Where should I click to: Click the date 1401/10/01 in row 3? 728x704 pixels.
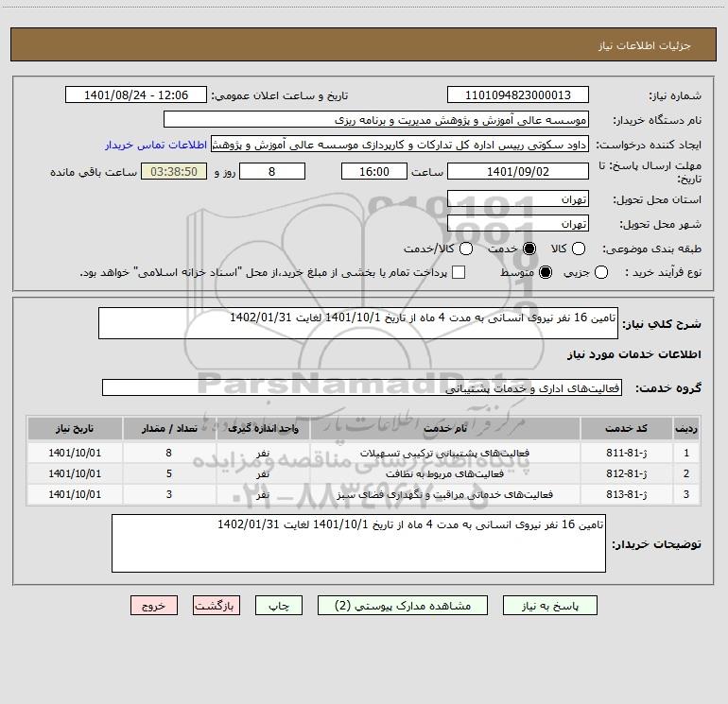click(75, 494)
